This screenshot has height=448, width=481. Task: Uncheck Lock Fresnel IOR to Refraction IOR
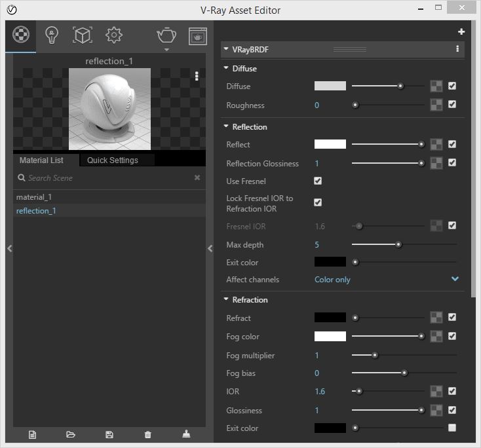[318, 203]
